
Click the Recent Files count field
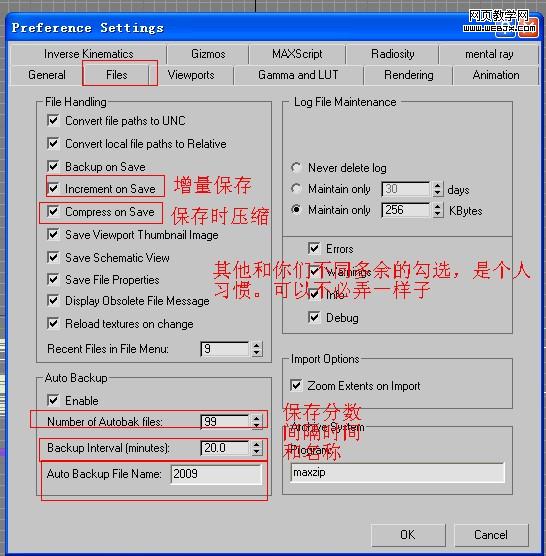[x=225, y=349]
